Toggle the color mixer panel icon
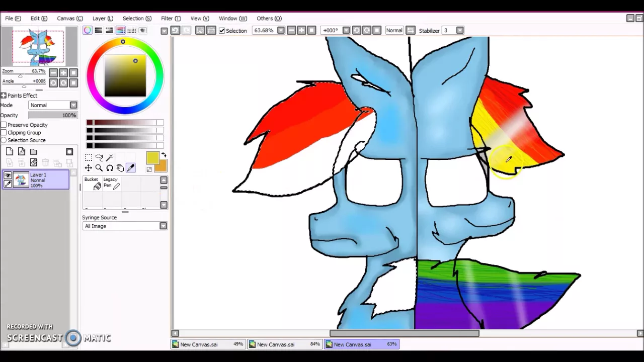The image size is (644, 362). point(121,30)
